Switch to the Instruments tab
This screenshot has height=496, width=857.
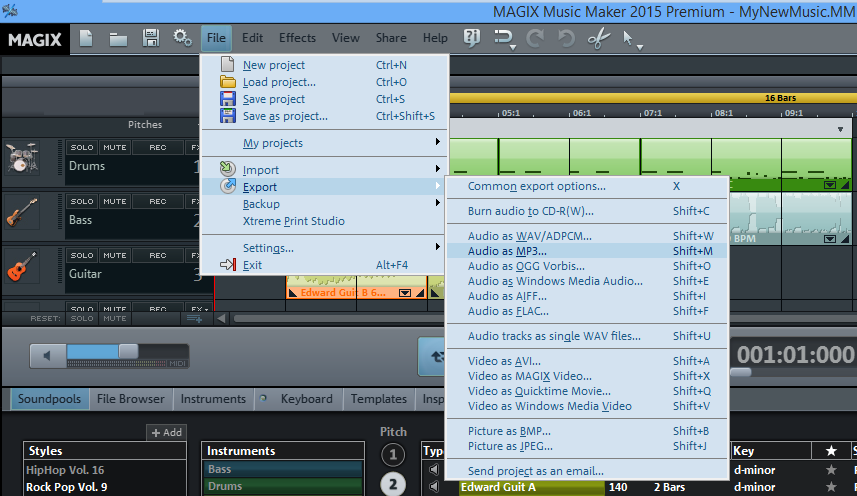(x=213, y=399)
